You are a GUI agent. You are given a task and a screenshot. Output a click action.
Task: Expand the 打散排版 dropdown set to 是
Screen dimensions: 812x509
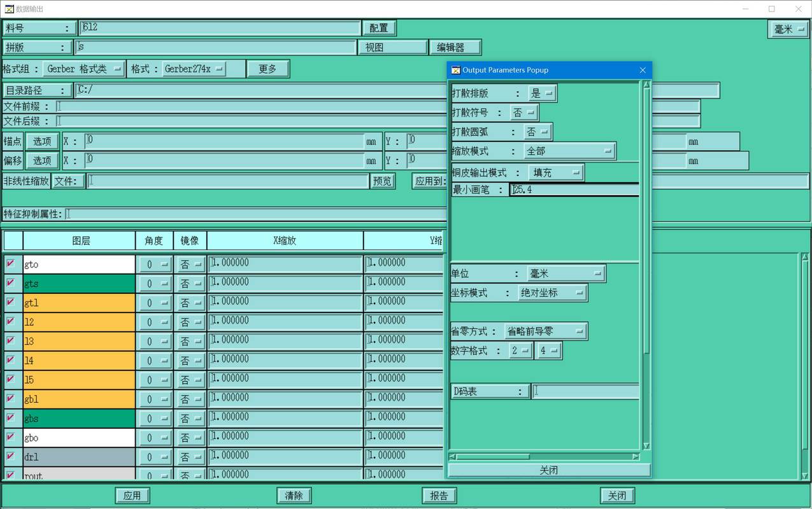[541, 93]
